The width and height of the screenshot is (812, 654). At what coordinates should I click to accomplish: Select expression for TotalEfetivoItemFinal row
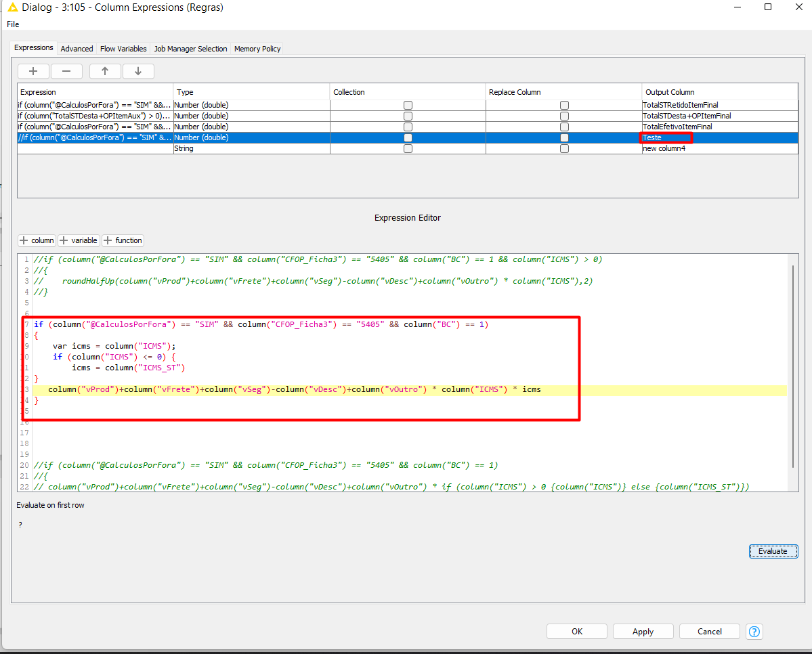coord(95,127)
